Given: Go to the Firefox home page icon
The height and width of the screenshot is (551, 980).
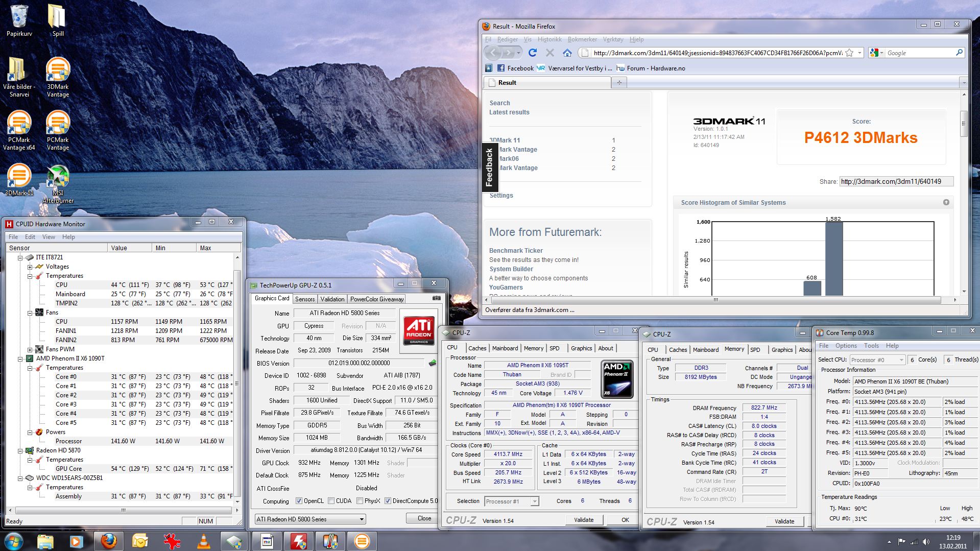Looking at the screenshot, I should pyautogui.click(x=567, y=53).
